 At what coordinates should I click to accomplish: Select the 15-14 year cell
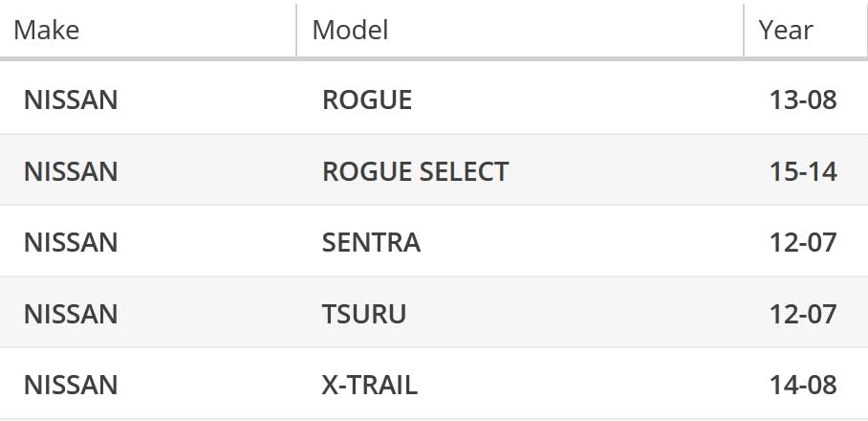pos(803,171)
